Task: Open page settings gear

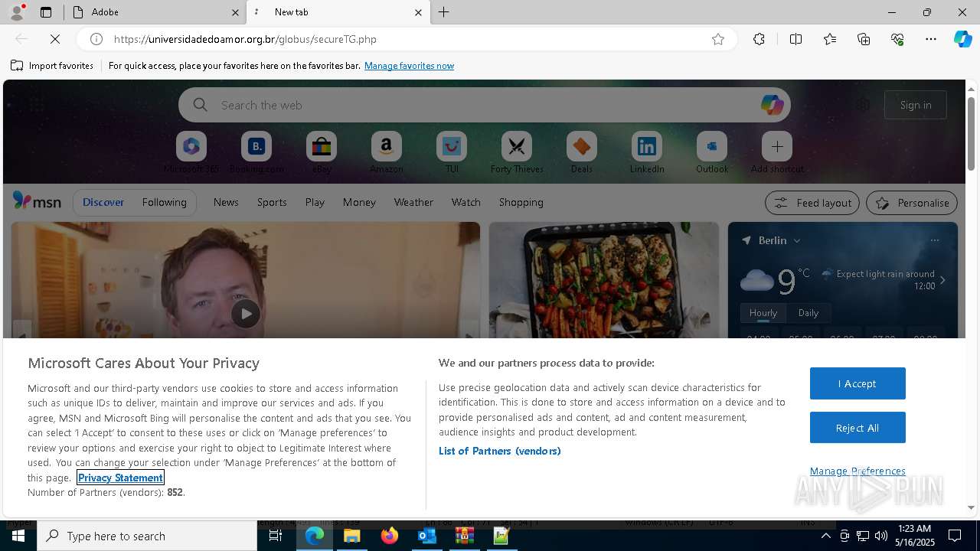Action: click(x=863, y=105)
